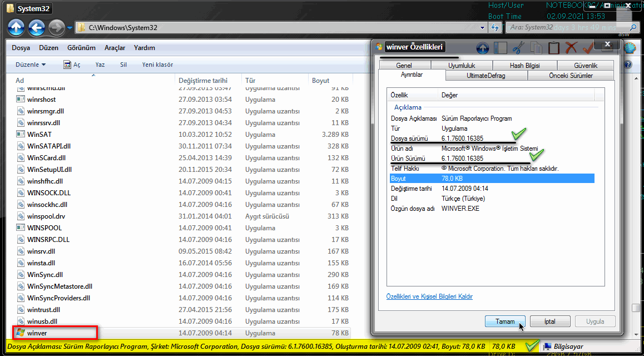
Task: Select the WinSyncMetastore.dll file name
Action: click(x=60, y=286)
